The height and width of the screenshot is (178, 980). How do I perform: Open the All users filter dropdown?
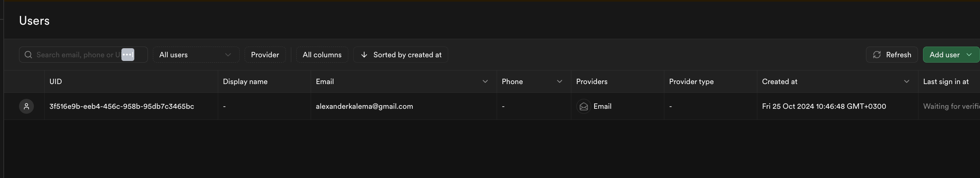pyautogui.click(x=196, y=55)
